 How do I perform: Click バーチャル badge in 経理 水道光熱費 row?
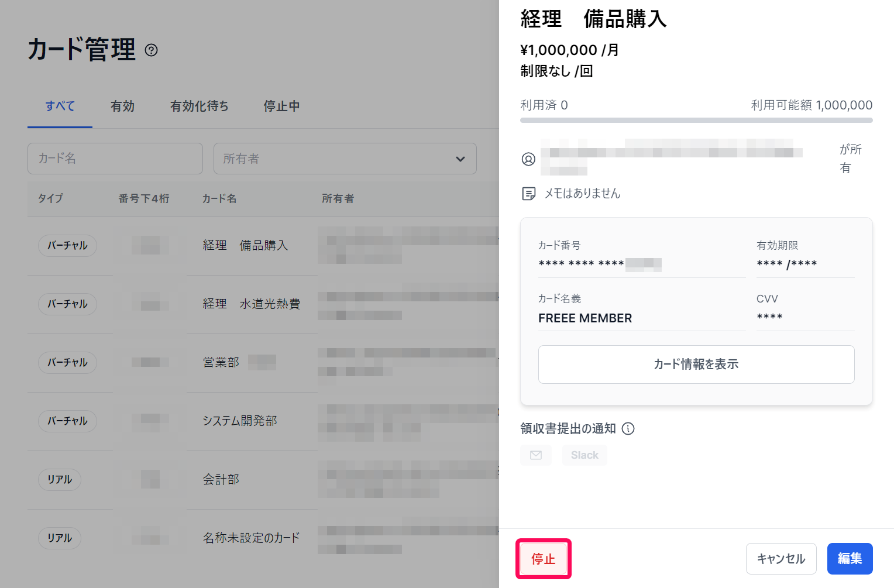[x=67, y=304]
